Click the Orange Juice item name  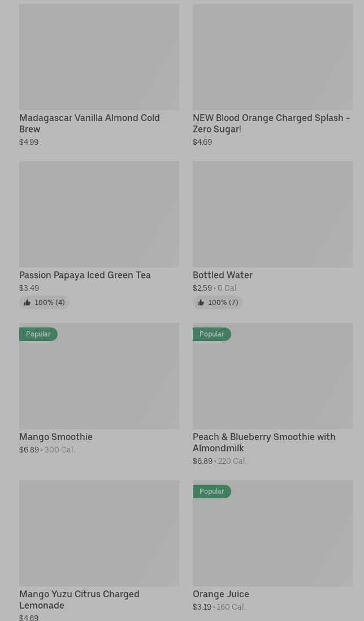click(x=221, y=594)
